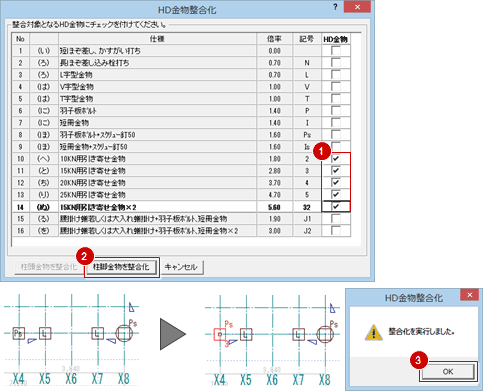The image size is (483, 391).
Task: Click the 柱脚金物を整合化 button
Action: tap(121, 267)
